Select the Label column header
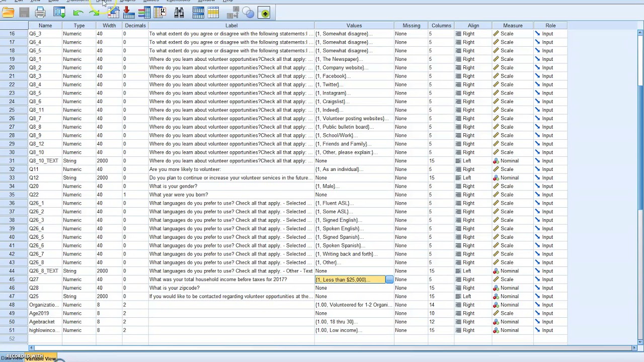 tap(231, 25)
